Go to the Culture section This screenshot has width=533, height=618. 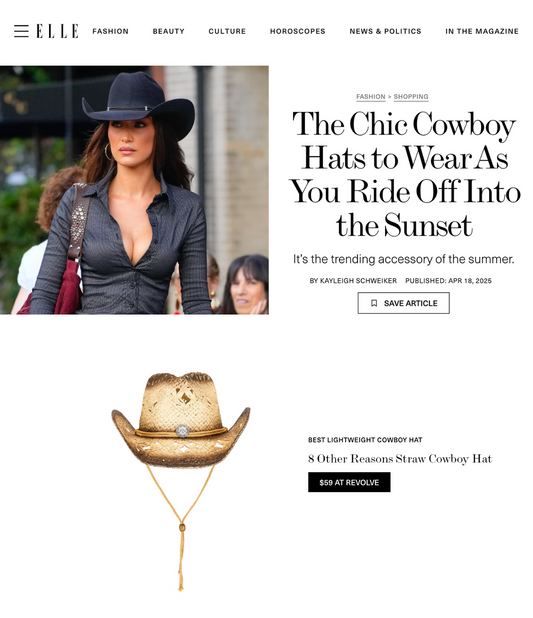pyautogui.click(x=227, y=31)
